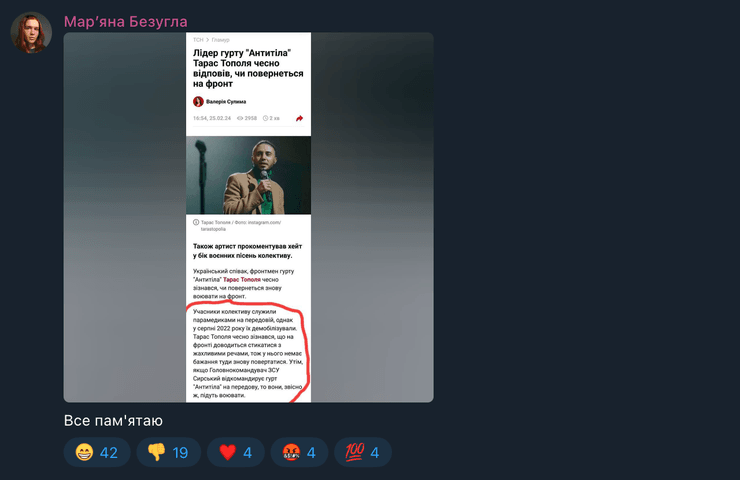The image size is (740, 480).
Task: Click the singer photo in article
Action: 248,175
